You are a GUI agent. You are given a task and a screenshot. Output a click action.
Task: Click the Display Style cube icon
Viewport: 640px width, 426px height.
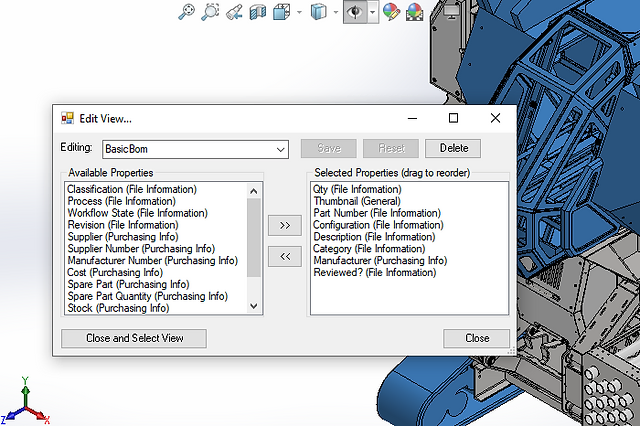[318, 11]
